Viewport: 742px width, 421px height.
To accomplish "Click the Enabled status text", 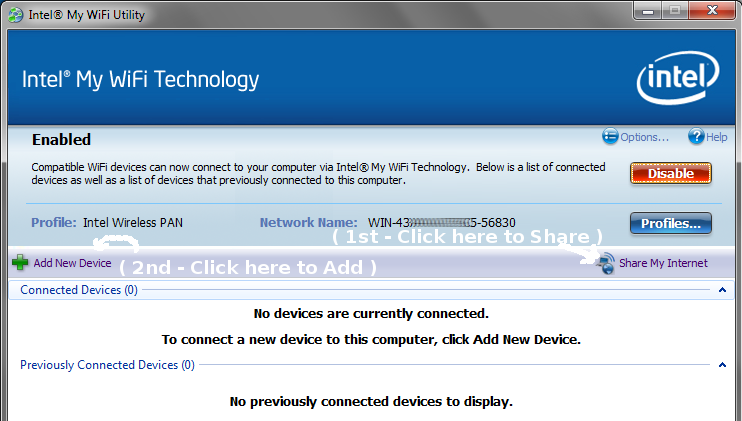I will point(61,140).
